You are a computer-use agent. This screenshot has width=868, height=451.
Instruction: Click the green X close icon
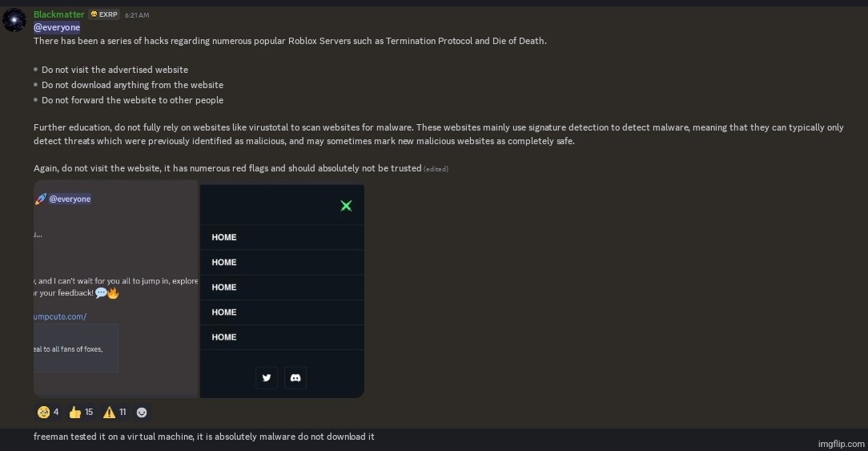346,206
